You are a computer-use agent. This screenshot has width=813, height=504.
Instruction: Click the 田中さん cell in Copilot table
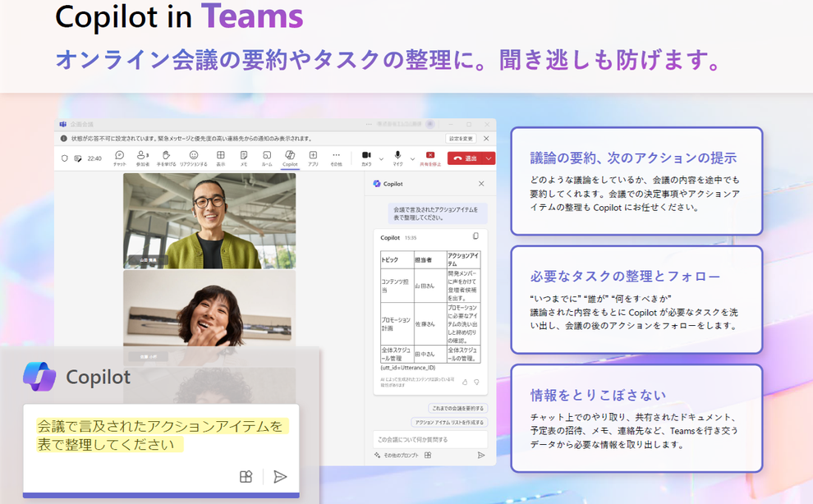429,354
